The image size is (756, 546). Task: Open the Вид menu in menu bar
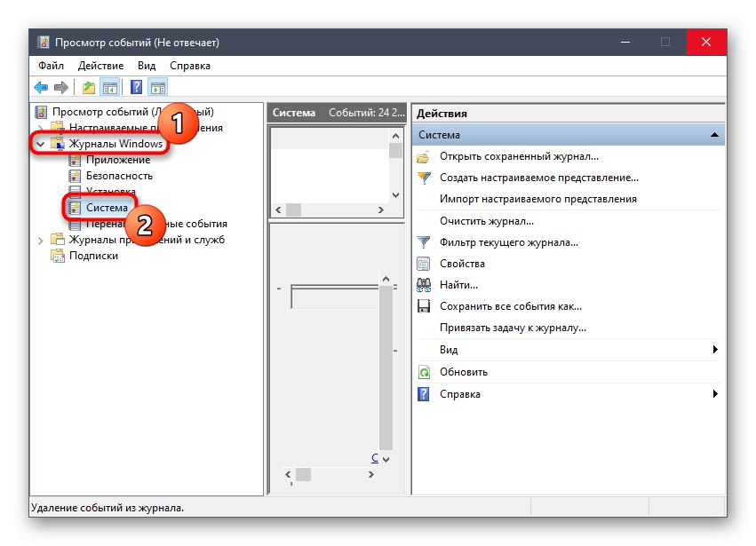pyautogui.click(x=147, y=66)
